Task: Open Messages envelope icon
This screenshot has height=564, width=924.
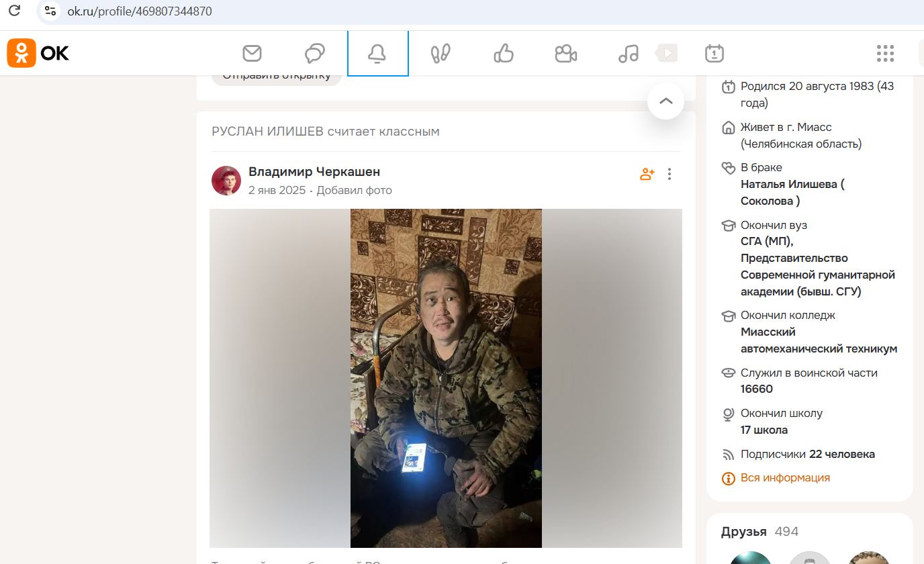Action: coord(252,53)
